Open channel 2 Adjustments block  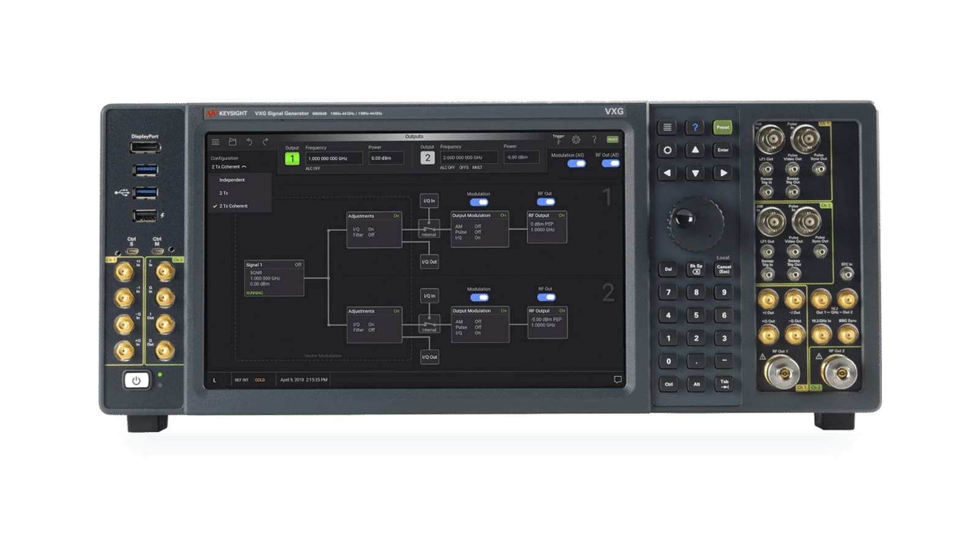point(374,324)
